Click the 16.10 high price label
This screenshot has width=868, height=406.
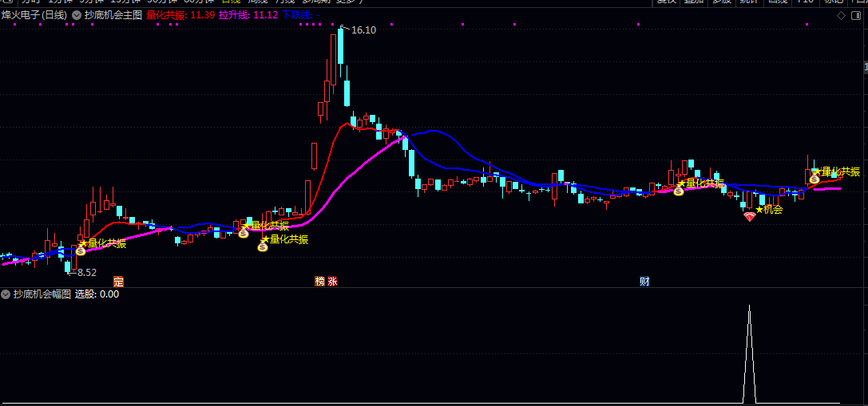pyautogui.click(x=363, y=30)
